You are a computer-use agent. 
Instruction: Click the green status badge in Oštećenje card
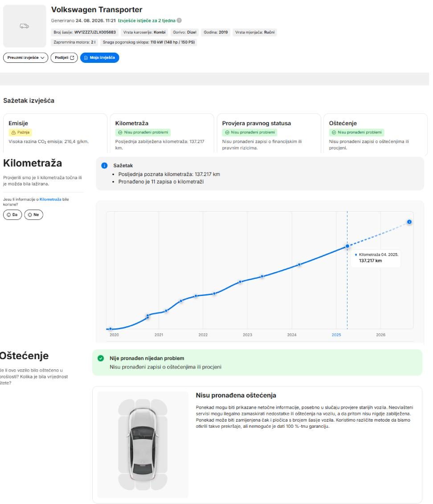(x=356, y=132)
